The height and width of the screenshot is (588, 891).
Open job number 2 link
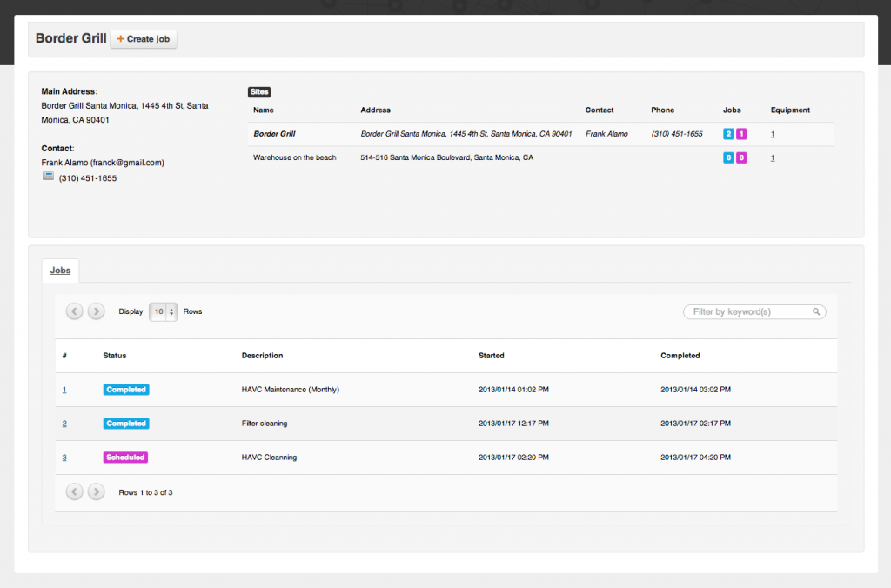point(64,424)
